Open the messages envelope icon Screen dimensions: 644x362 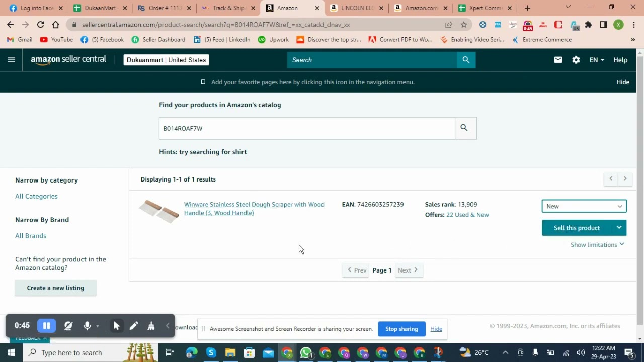point(558,60)
